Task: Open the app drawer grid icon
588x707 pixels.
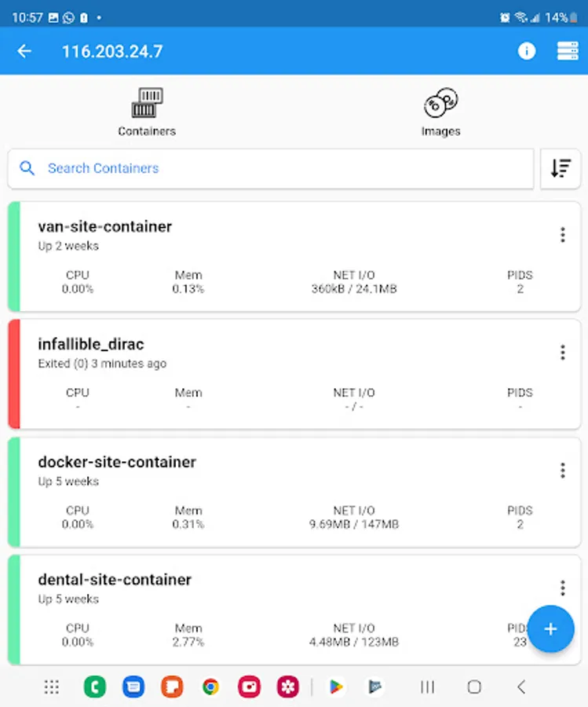Action: point(52,687)
